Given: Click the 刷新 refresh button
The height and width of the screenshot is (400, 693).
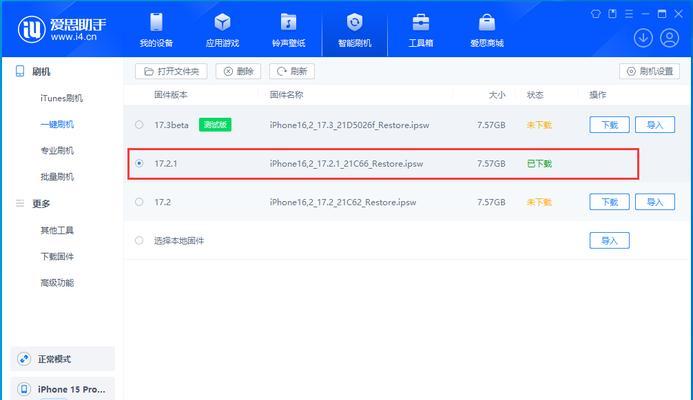Looking at the screenshot, I should (292, 71).
